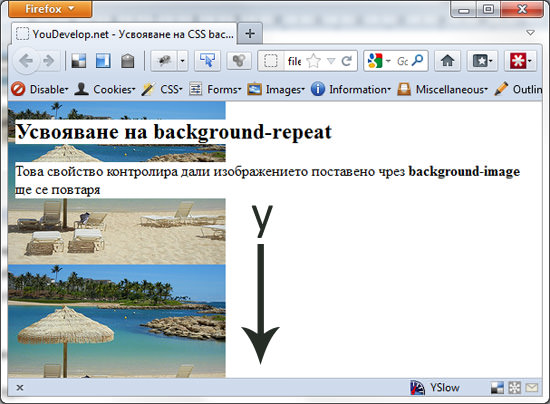Open the Disable menu in Web Developer toolbar
Screen dimensions: 550x404
click(x=49, y=89)
